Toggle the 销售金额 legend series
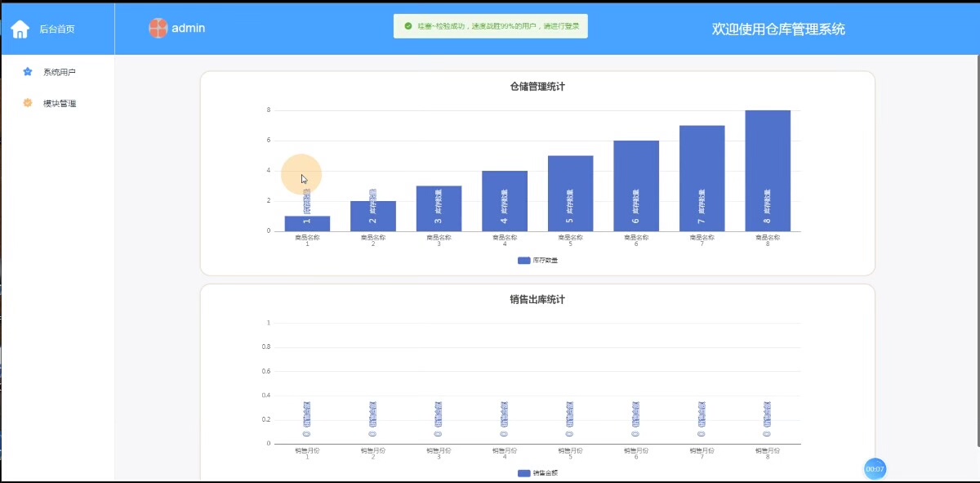 point(537,473)
